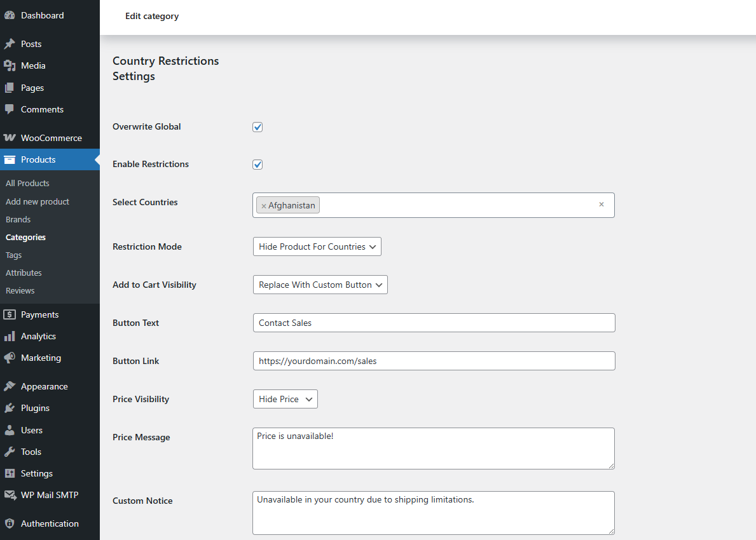Open the Price Visibility dropdown
Image resolution: width=756 pixels, height=540 pixels.
pyautogui.click(x=285, y=399)
